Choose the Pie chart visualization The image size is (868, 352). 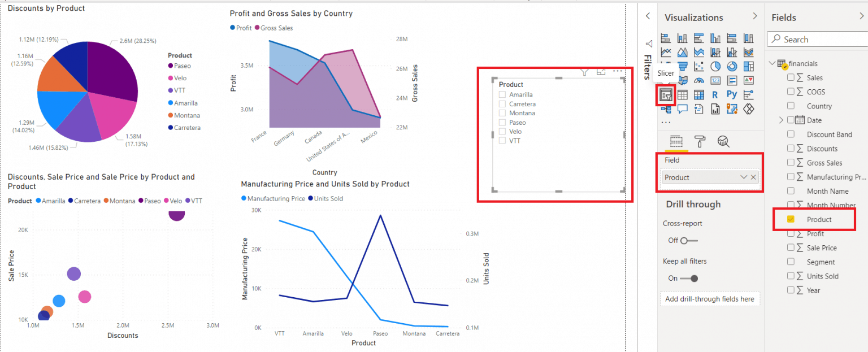(715, 66)
